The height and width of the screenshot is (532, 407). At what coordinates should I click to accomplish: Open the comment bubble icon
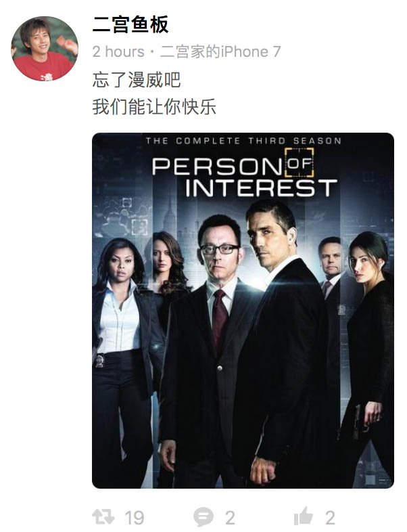point(203,517)
